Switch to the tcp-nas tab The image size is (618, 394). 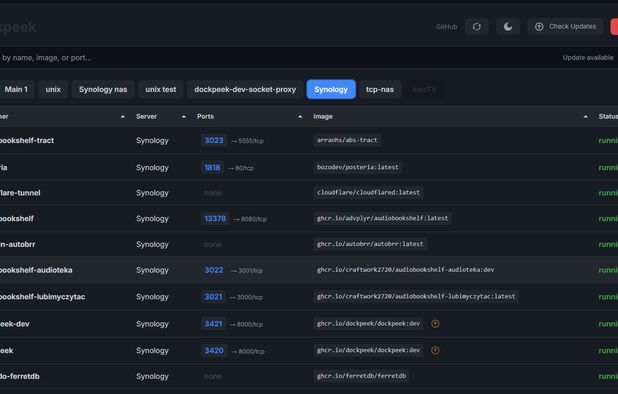pos(380,89)
